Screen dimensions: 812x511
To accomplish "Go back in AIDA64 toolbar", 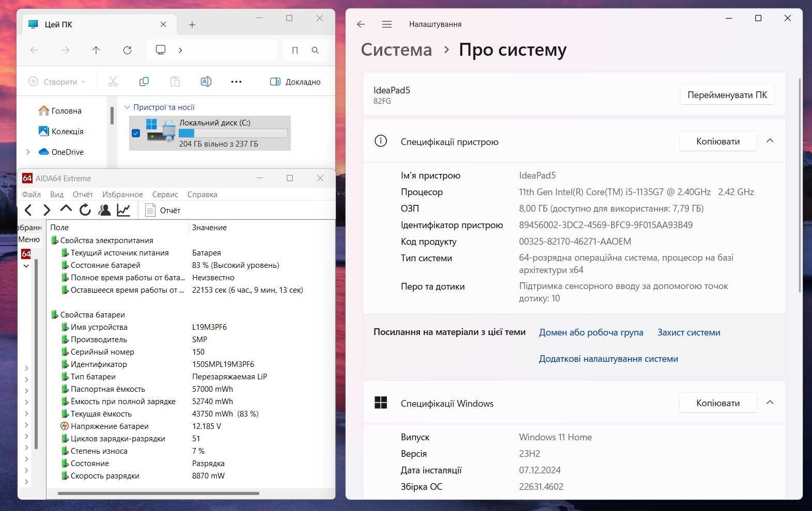I will (x=28, y=210).
